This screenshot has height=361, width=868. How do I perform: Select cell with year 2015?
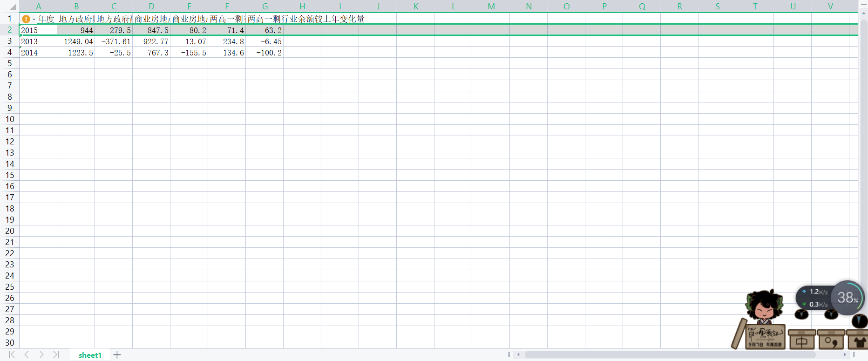pos(38,30)
